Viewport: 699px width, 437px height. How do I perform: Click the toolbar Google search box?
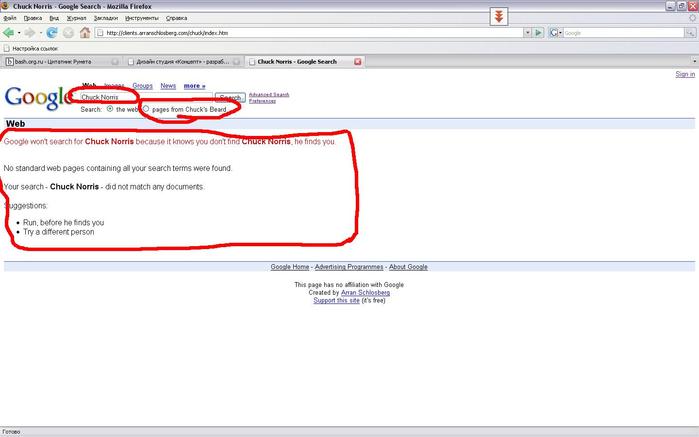[x=624, y=33]
